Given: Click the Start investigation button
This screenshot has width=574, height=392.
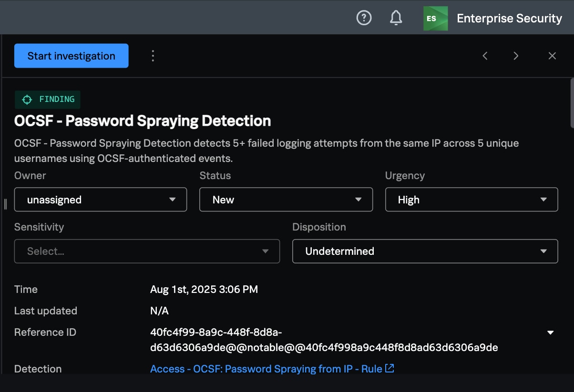Looking at the screenshot, I should [72, 56].
